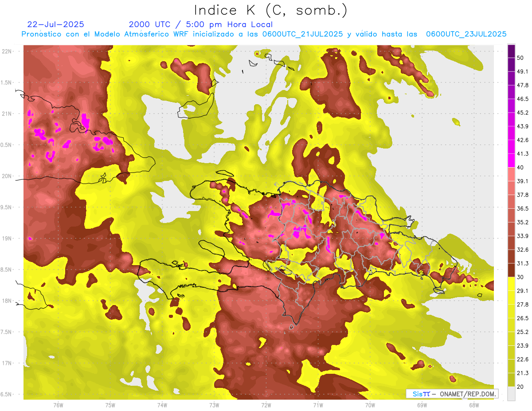This screenshot has height=411, width=532.
Task: Click the '43.9' color scale value
Action: [523, 126]
